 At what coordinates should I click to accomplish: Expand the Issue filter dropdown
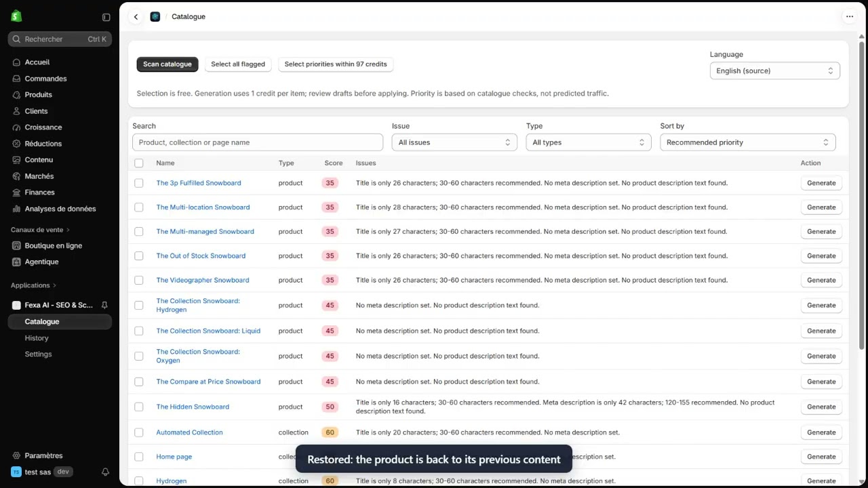[x=454, y=142]
